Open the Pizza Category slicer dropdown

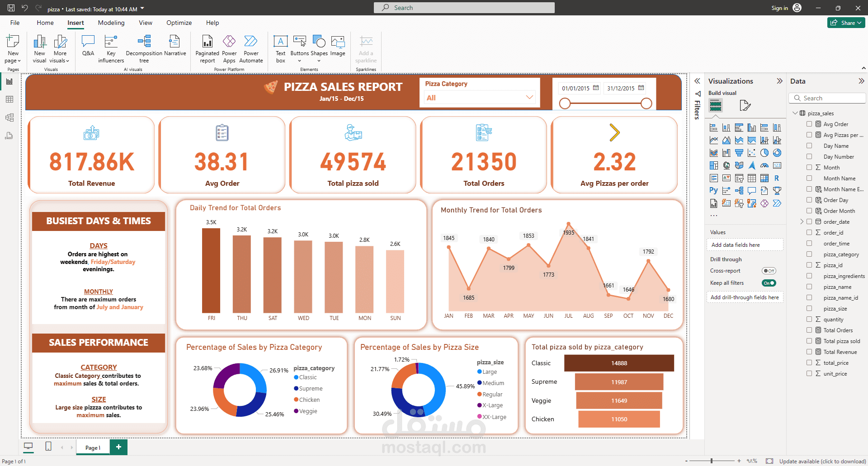(x=480, y=98)
